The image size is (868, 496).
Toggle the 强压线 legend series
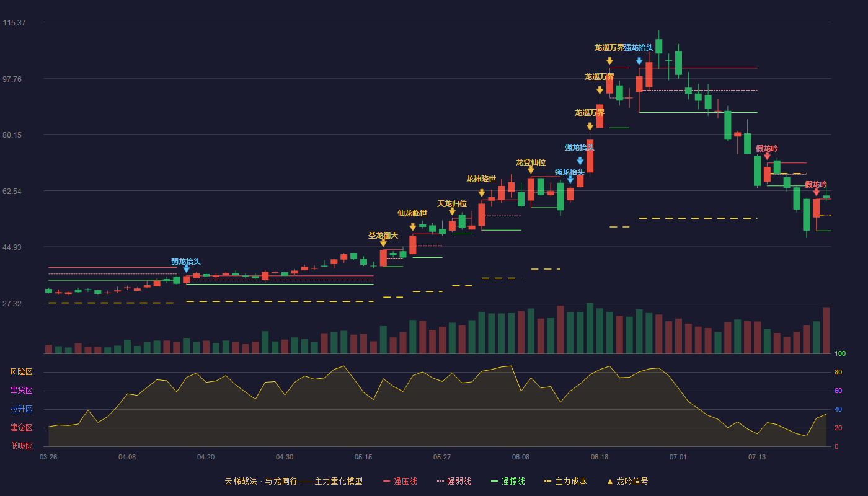click(x=400, y=481)
